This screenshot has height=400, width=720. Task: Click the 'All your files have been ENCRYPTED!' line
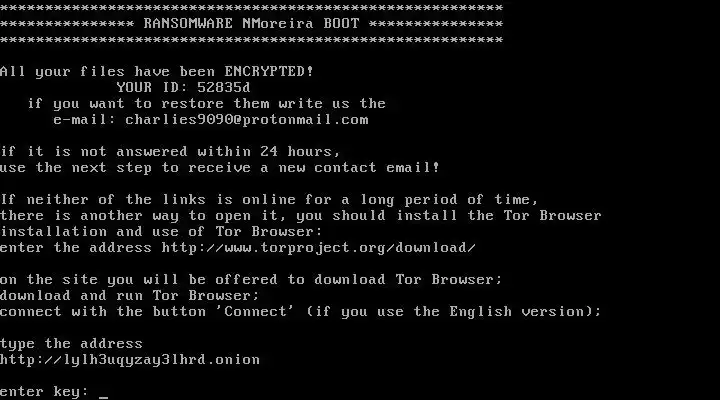coord(157,72)
